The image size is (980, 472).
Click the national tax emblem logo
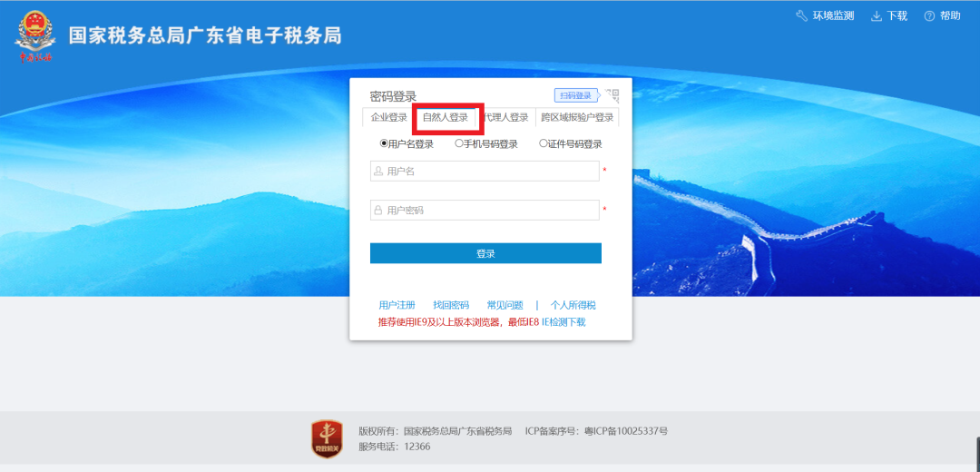34,36
